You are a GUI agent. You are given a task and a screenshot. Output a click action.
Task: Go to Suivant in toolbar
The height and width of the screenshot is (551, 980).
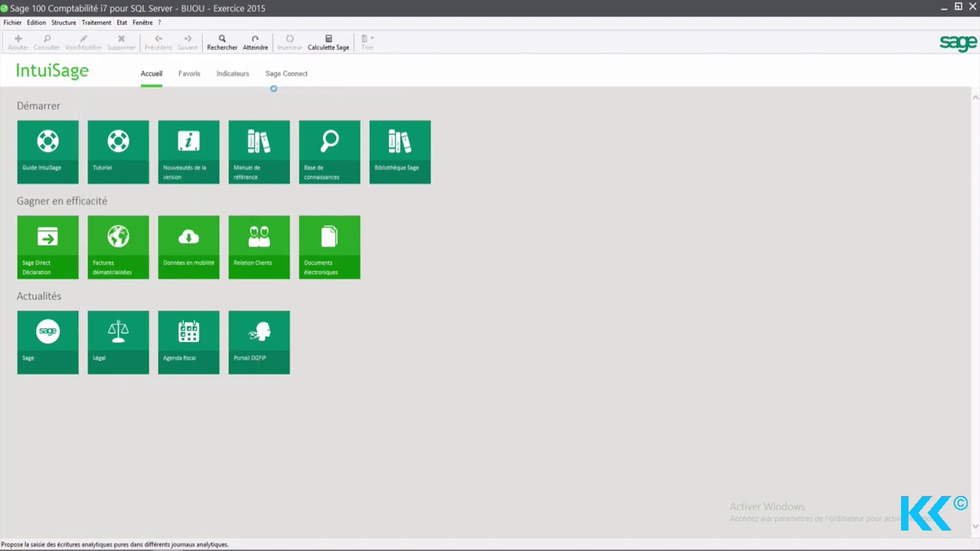[188, 42]
